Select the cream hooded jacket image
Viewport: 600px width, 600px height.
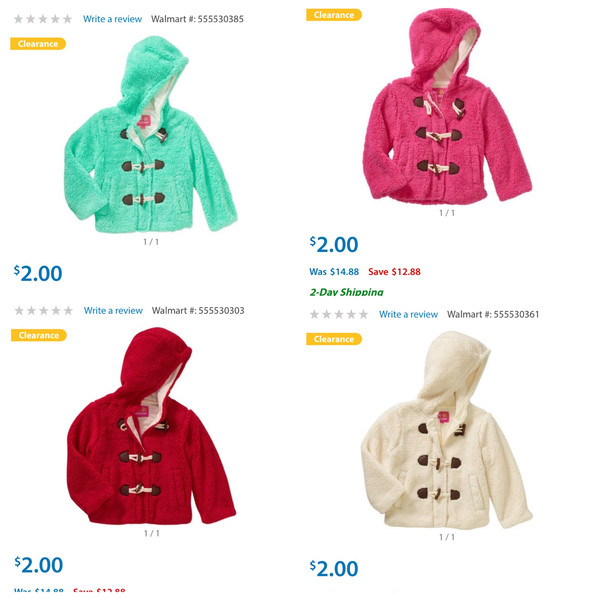(x=447, y=429)
